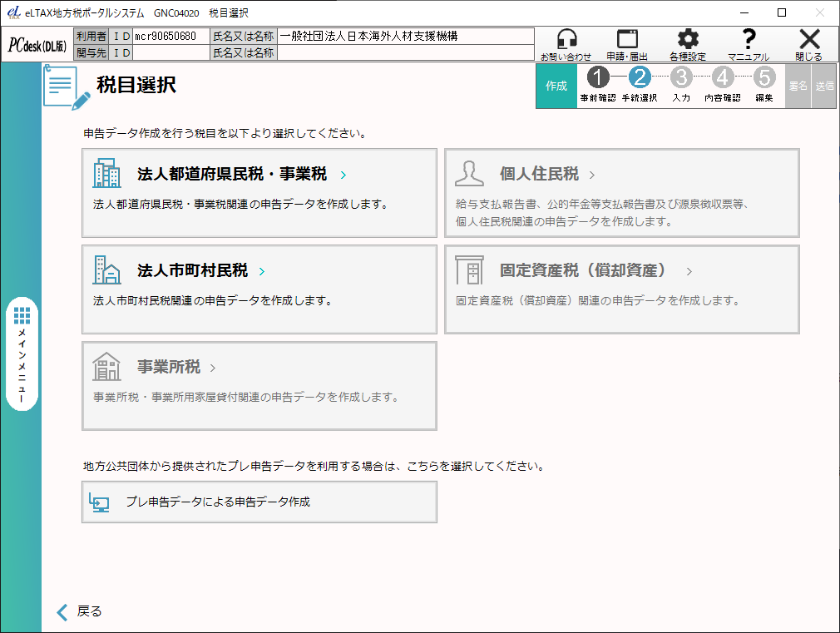Click the PCdesk (DL版) logo
Screen dimensions: 840x633
coord(37,46)
